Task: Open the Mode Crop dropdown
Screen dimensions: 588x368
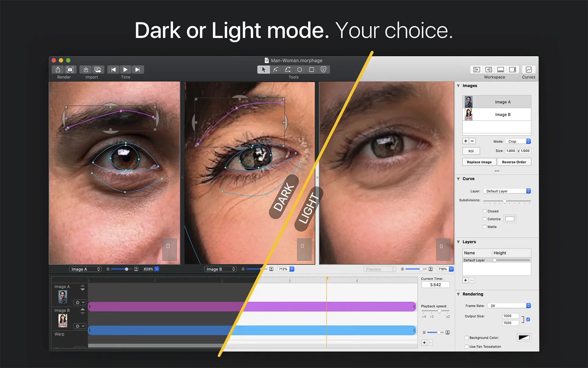Action: 518,141
